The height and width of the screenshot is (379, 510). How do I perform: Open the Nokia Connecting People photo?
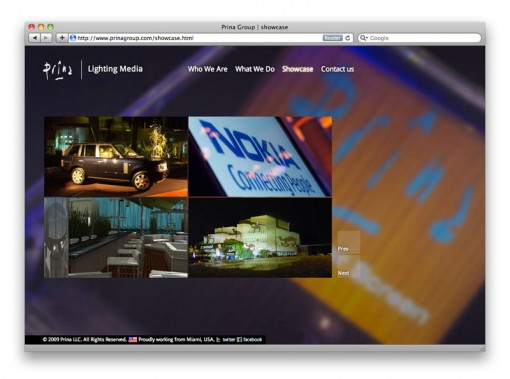click(260, 157)
